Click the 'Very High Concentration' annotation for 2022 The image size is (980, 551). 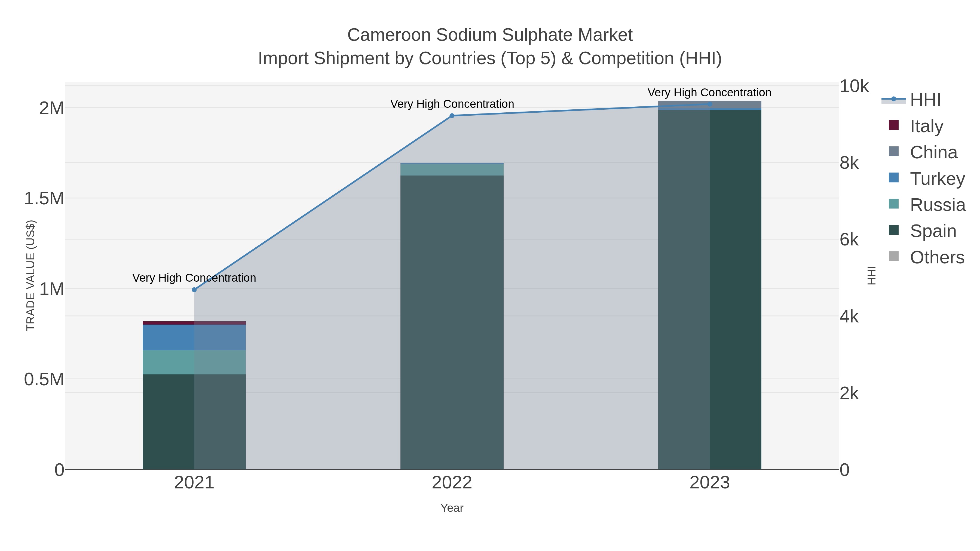452,104
